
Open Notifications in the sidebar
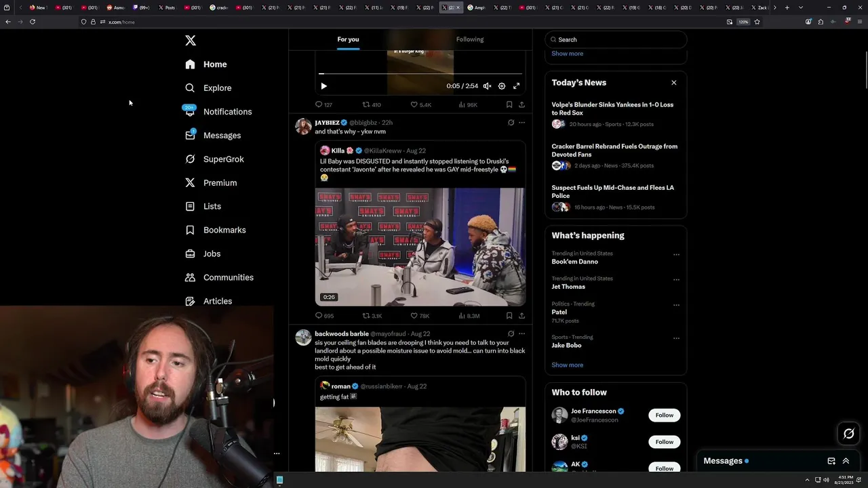pos(218,112)
